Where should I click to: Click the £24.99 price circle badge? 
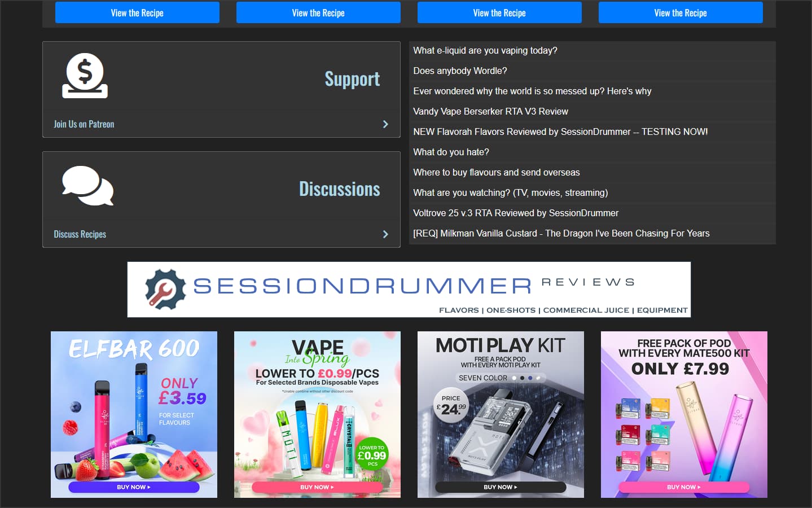[451, 406]
